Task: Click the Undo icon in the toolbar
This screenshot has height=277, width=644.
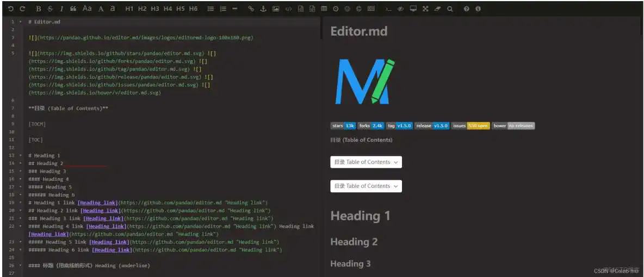Action: click(x=10, y=9)
